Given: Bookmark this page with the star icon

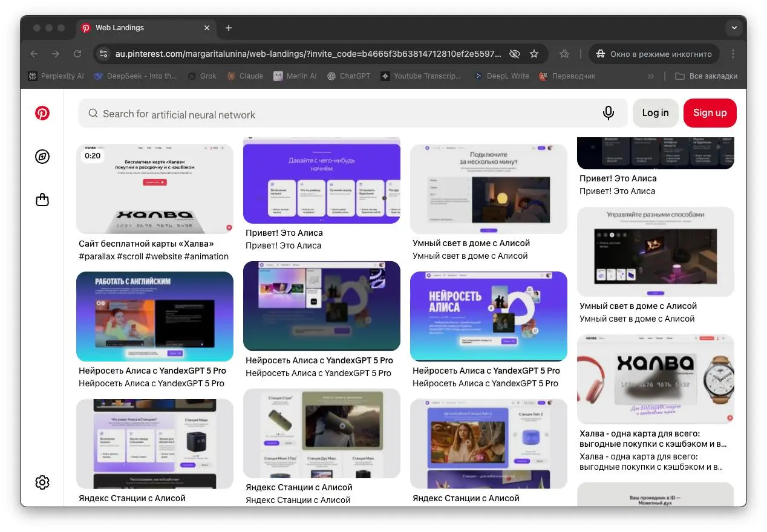Looking at the screenshot, I should [534, 54].
